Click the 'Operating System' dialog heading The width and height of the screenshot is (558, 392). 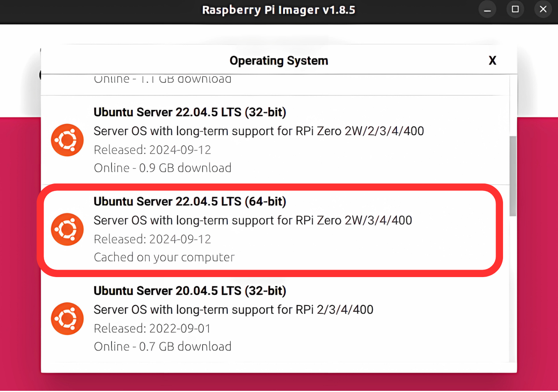tap(279, 61)
